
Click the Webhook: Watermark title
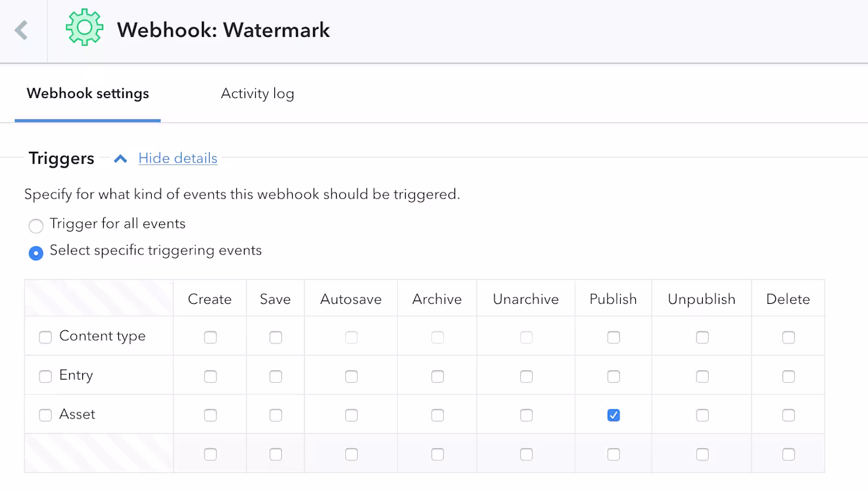pos(224,30)
